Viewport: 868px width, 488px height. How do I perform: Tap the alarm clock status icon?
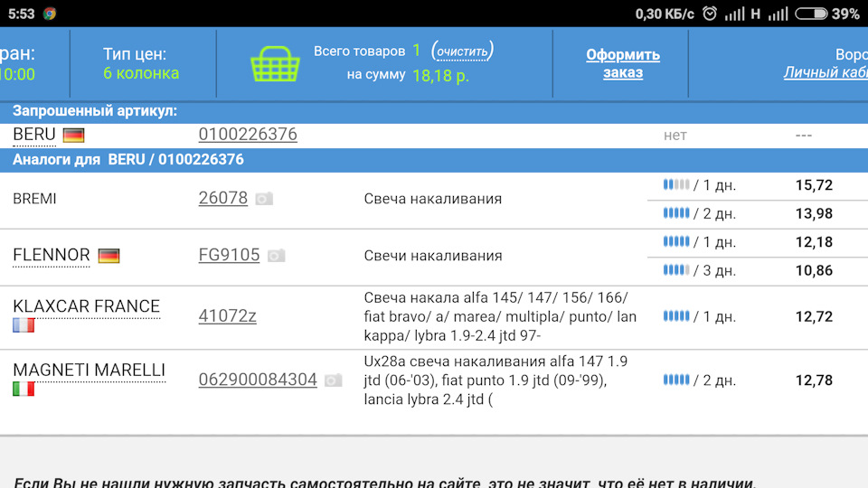[710, 14]
